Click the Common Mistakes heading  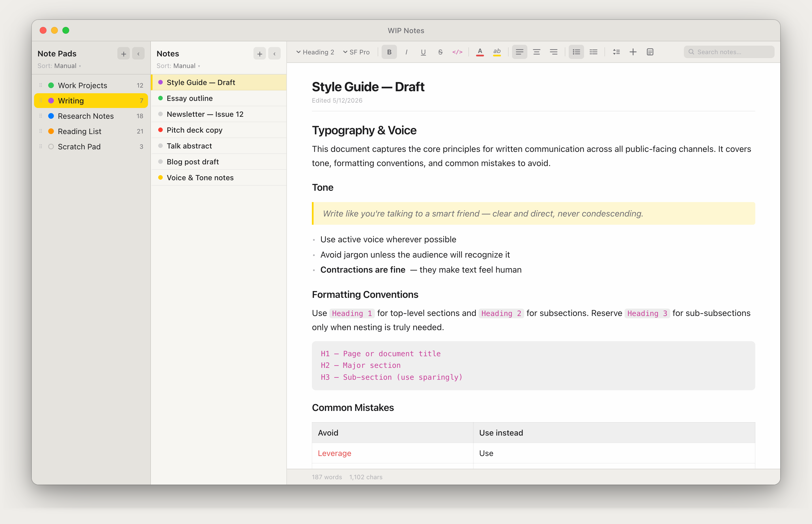click(353, 408)
